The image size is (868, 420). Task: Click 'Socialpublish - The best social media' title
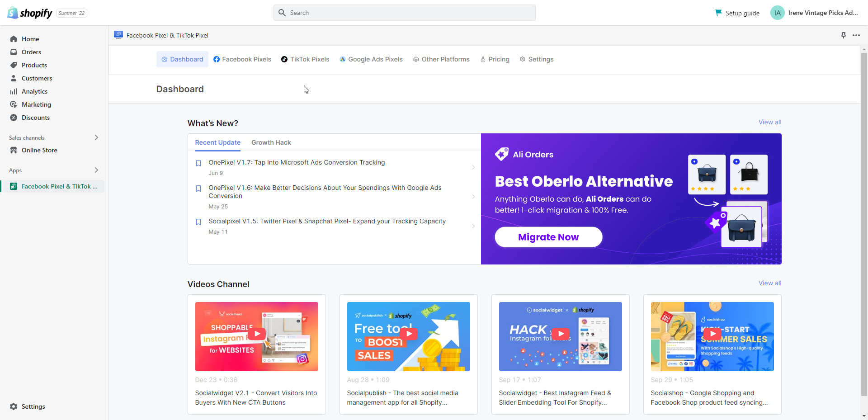point(402,398)
